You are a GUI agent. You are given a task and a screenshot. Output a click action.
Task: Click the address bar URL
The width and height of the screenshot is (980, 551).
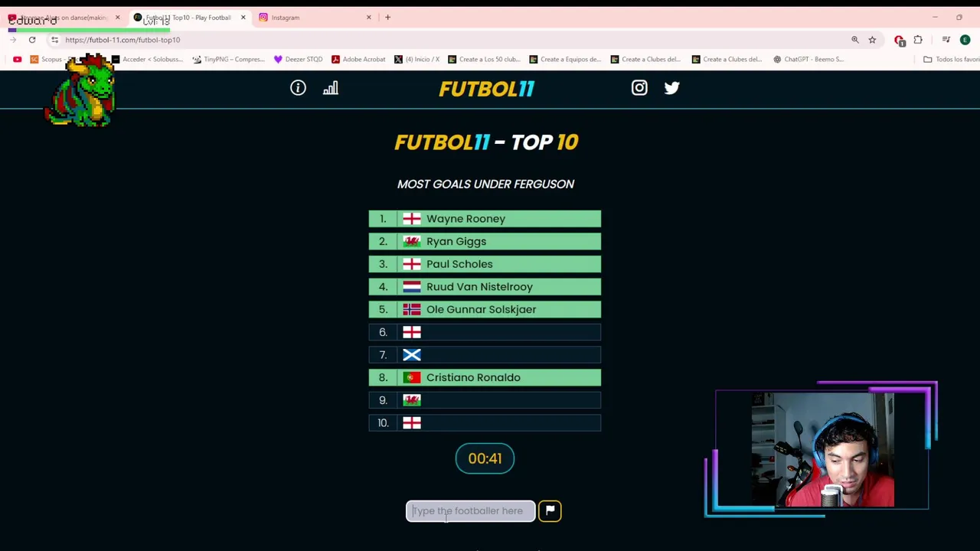pos(122,40)
